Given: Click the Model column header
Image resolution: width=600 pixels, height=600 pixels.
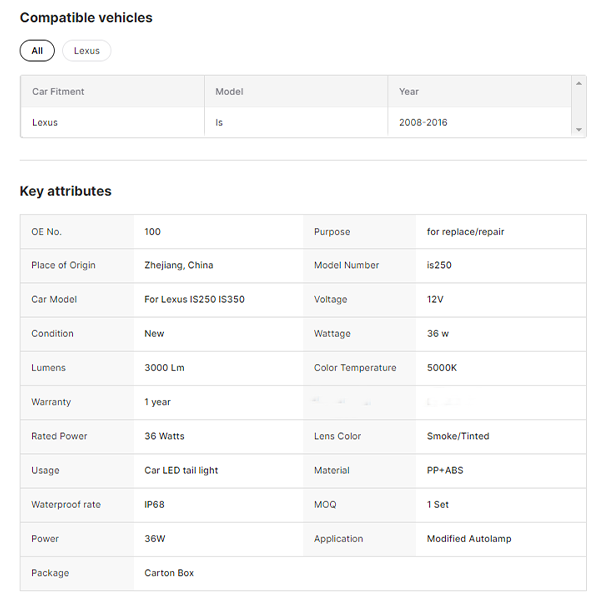Looking at the screenshot, I should coord(229,92).
